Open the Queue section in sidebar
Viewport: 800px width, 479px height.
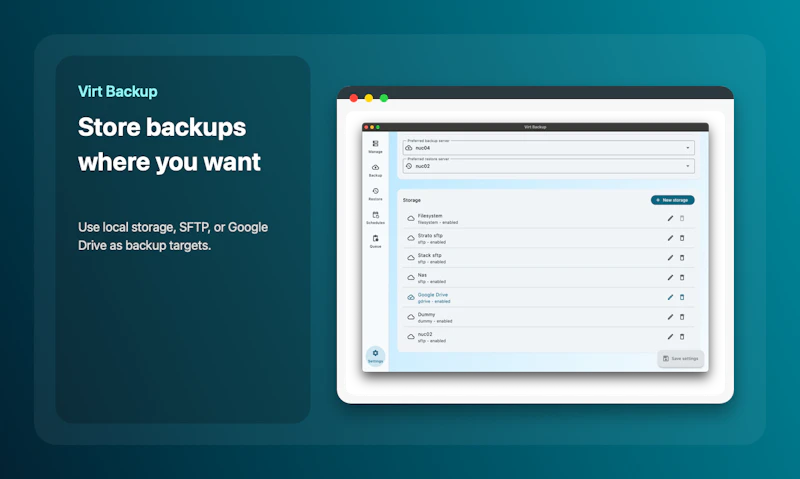tap(376, 241)
